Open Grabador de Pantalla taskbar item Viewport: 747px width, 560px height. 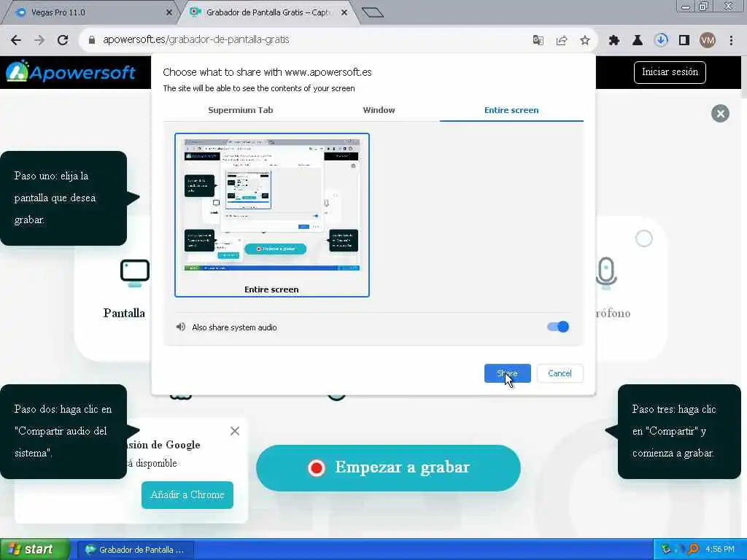(135, 550)
